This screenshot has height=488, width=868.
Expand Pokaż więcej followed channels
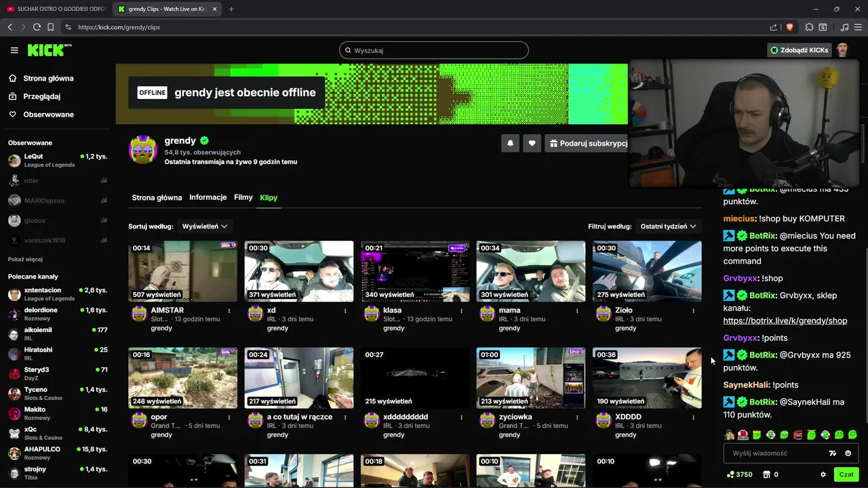(25, 259)
